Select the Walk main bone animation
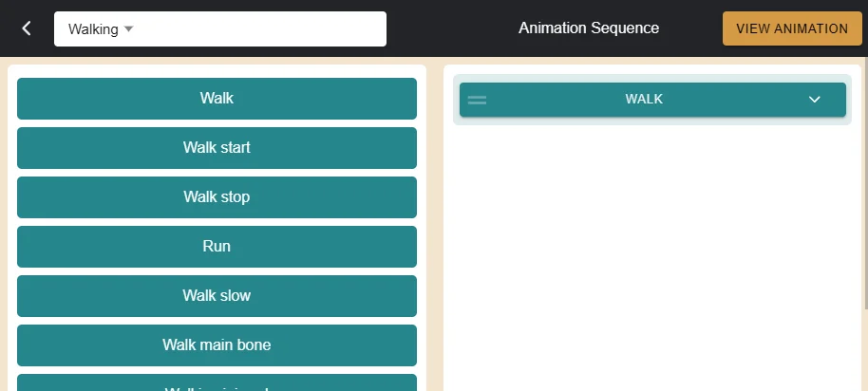Image resolution: width=868 pixels, height=391 pixels. [x=217, y=345]
